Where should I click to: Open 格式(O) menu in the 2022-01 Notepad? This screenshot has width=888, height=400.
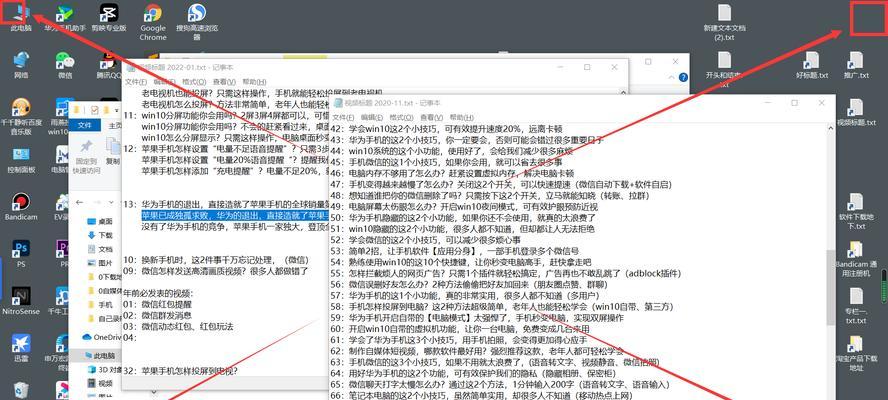click(194, 82)
